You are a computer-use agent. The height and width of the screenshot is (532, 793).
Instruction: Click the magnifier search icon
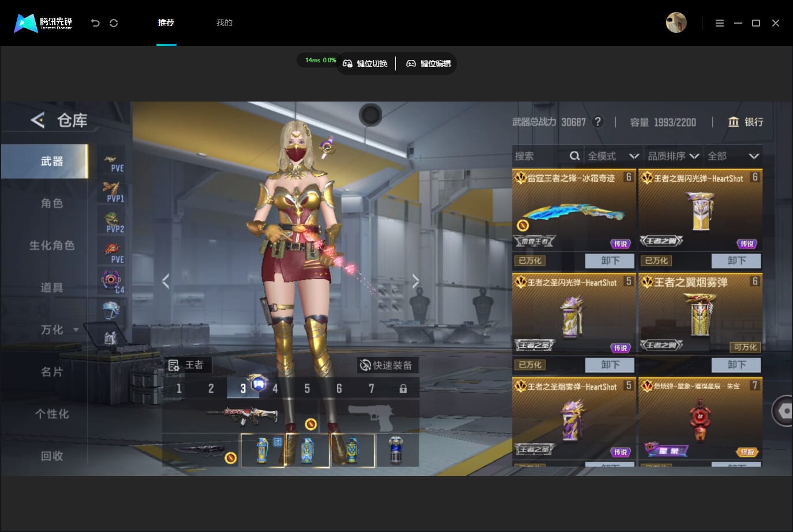click(575, 156)
